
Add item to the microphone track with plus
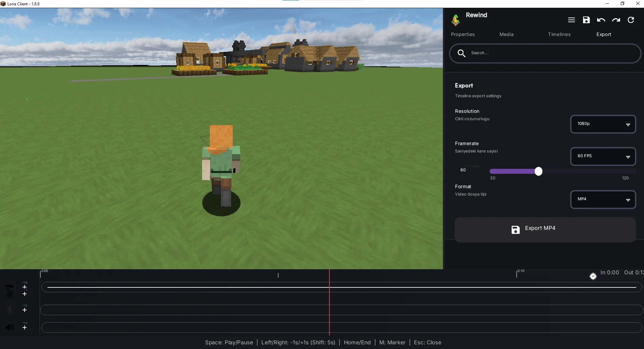(x=25, y=310)
